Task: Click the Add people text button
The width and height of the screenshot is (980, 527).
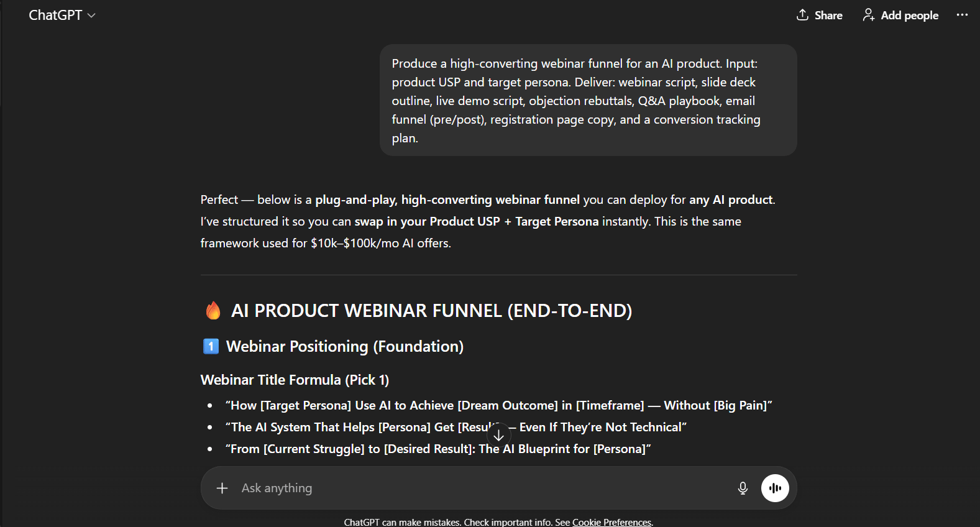Action: pos(909,16)
